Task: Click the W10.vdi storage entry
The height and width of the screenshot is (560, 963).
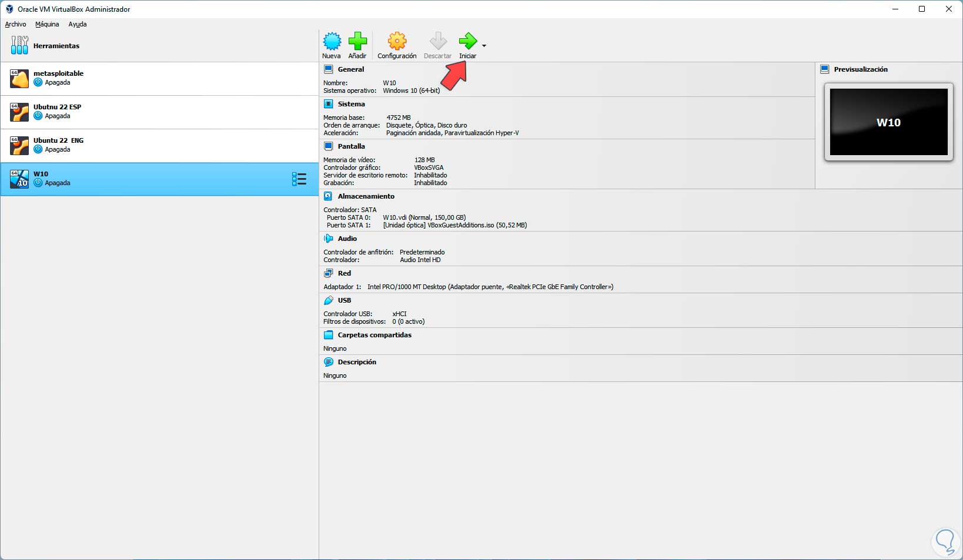Action: (x=424, y=217)
